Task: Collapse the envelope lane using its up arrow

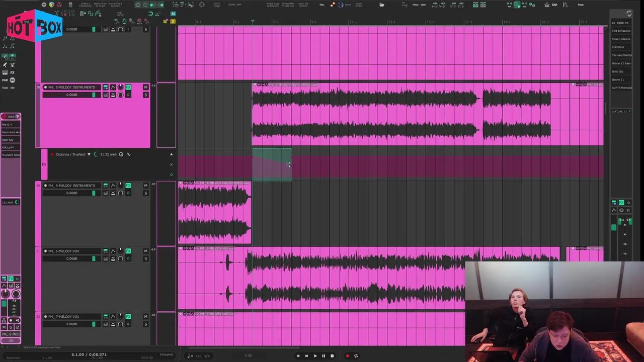Action: [171, 154]
